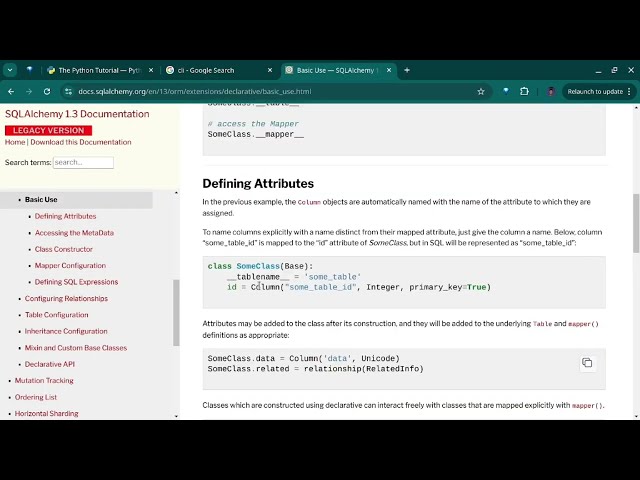Switch to cli - Google Search tab
This screenshot has width=640, height=480.
pos(219,70)
